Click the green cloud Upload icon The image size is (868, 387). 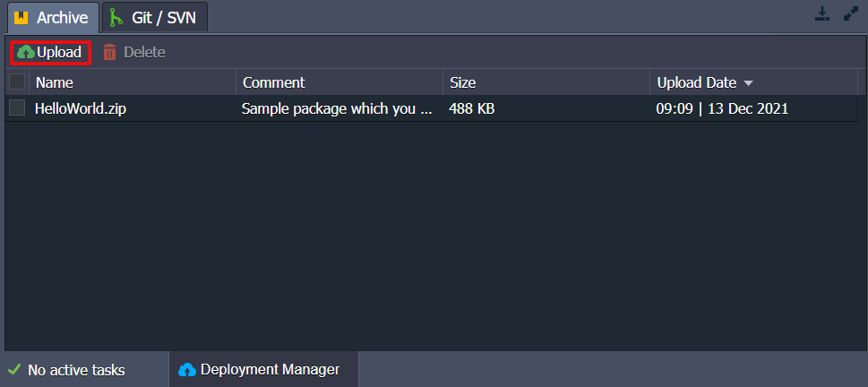[26, 53]
